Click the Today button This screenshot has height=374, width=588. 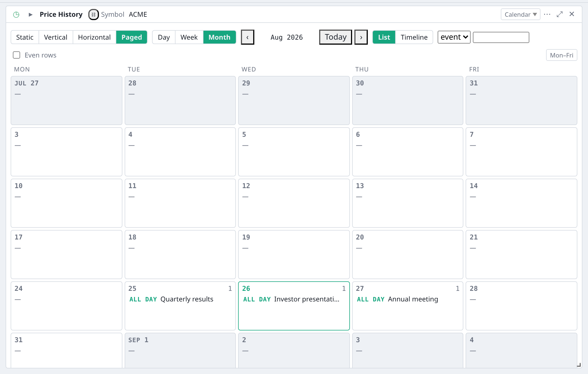[336, 37]
